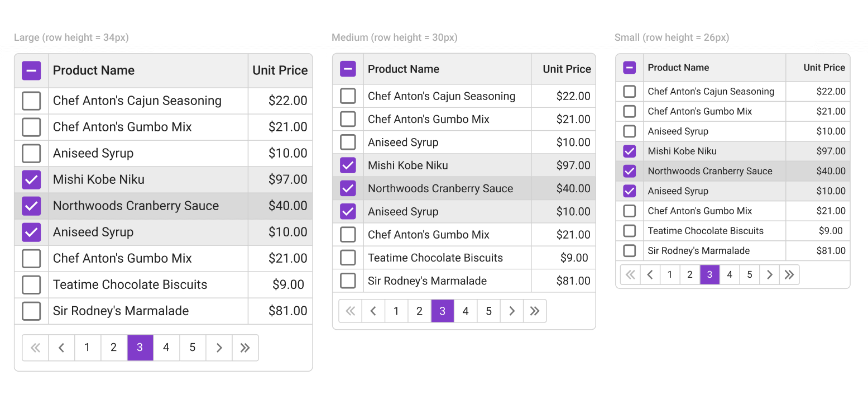The width and height of the screenshot is (868, 399).
Task: Select page 5 in Small grid pager
Action: click(749, 274)
